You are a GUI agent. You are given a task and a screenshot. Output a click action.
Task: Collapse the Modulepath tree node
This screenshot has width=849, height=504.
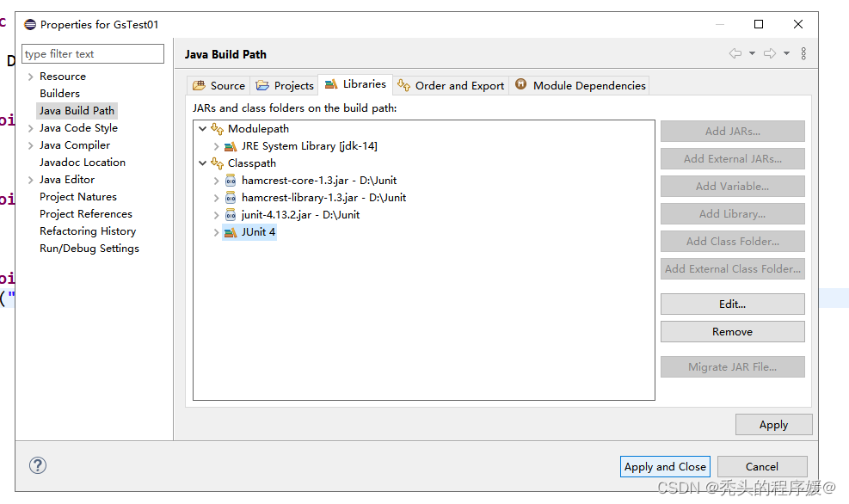203,128
